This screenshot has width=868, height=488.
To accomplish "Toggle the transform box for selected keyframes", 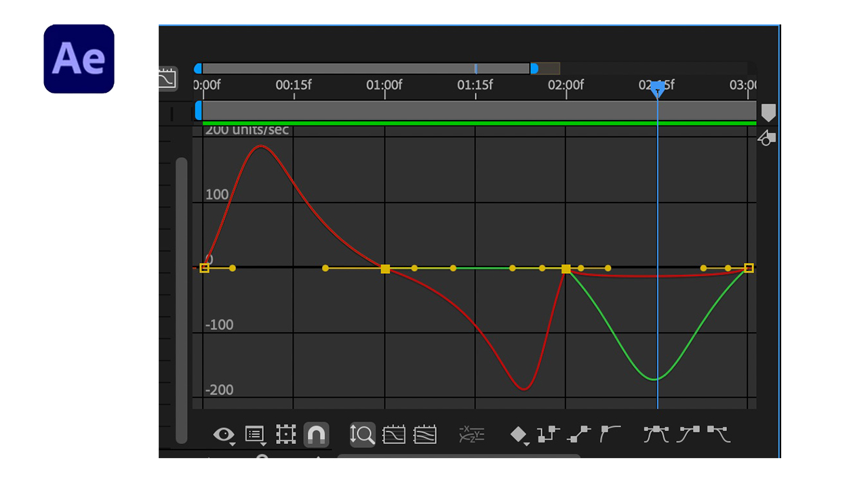I will (x=286, y=434).
